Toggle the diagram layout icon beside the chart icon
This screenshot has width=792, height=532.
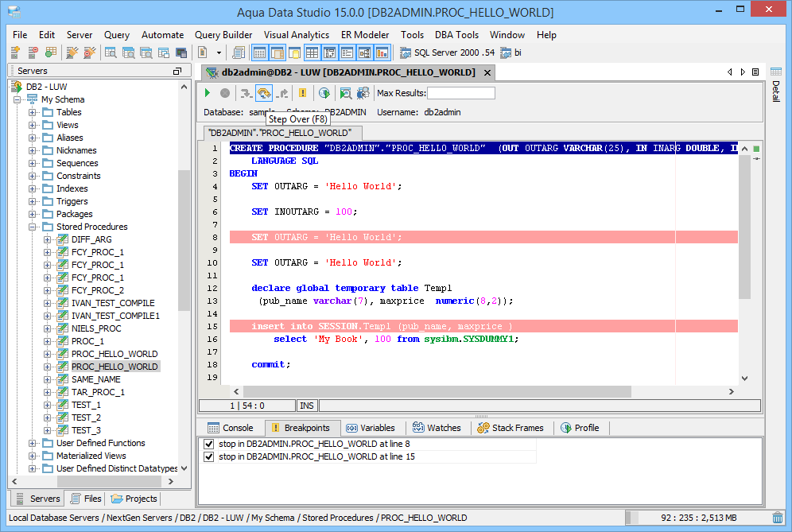click(x=365, y=52)
